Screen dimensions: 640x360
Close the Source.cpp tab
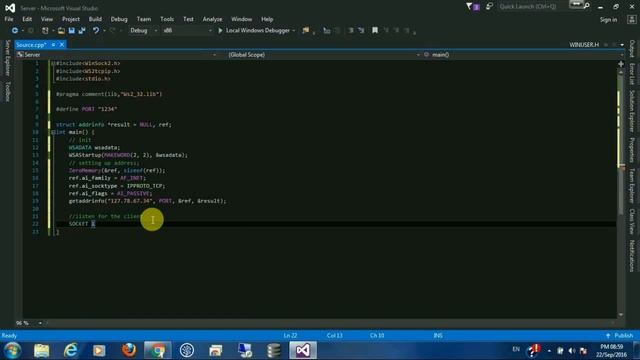(62, 44)
